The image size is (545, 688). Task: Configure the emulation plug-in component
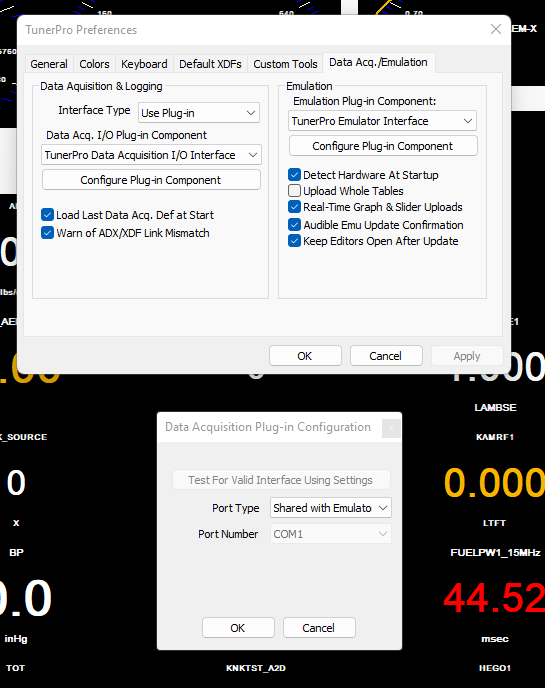point(383,146)
